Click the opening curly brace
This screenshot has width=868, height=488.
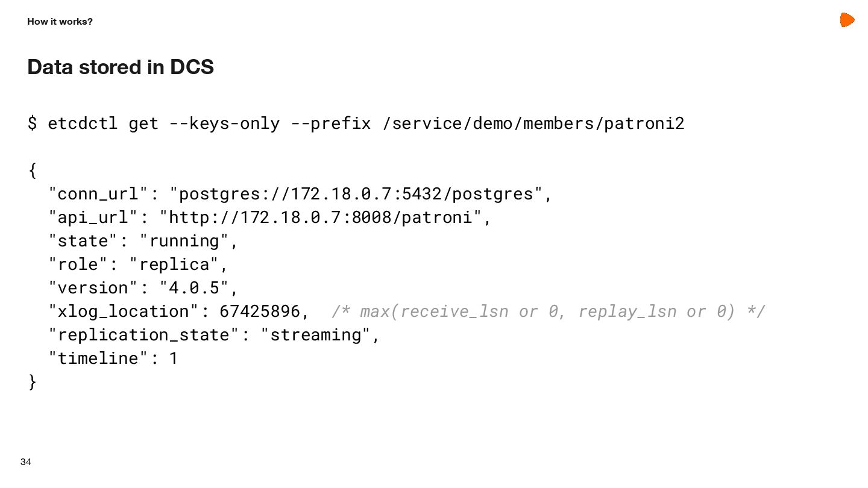click(33, 170)
